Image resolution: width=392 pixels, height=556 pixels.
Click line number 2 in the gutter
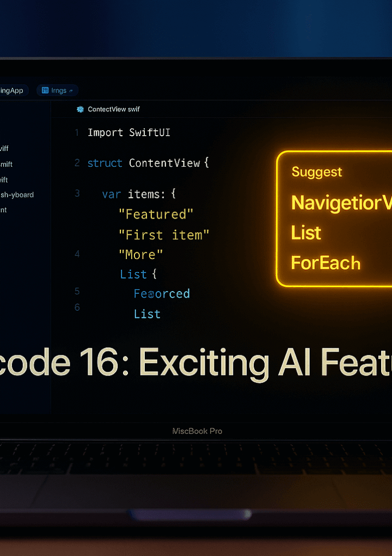pyautogui.click(x=77, y=163)
